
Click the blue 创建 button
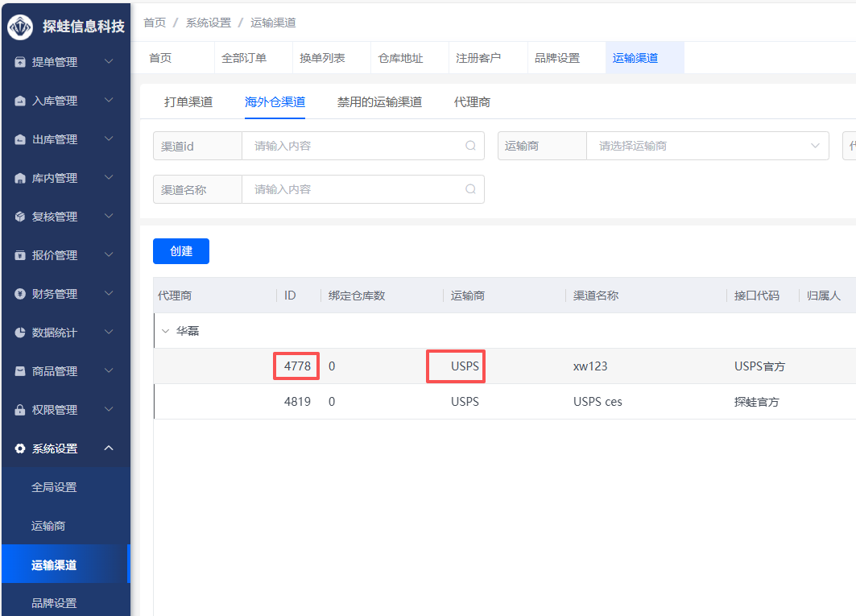click(181, 251)
